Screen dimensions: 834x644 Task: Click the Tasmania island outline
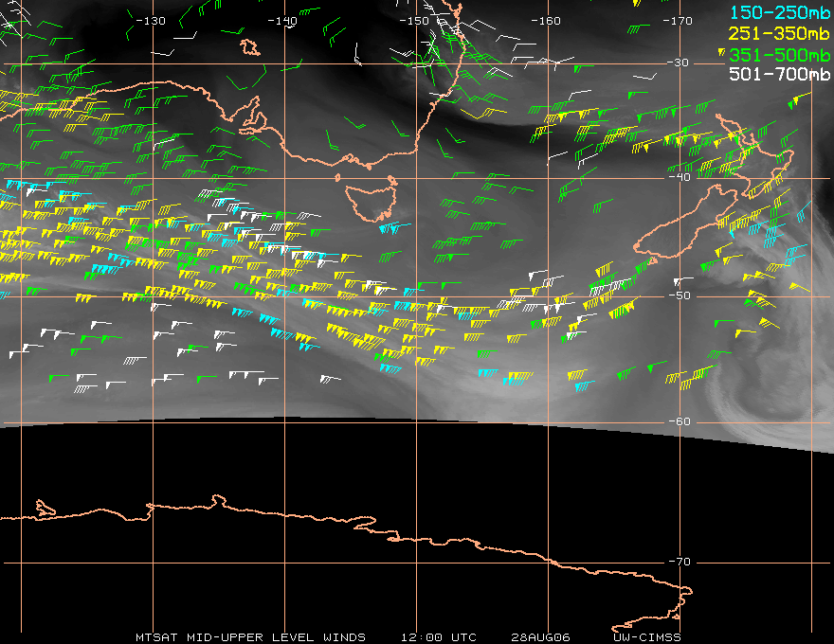pos(372,204)
